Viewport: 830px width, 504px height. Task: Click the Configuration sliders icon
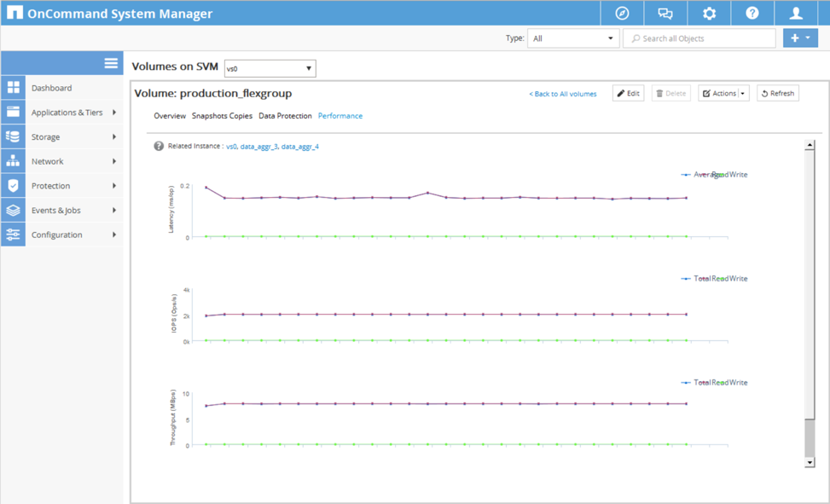click(x=14, y=235)
